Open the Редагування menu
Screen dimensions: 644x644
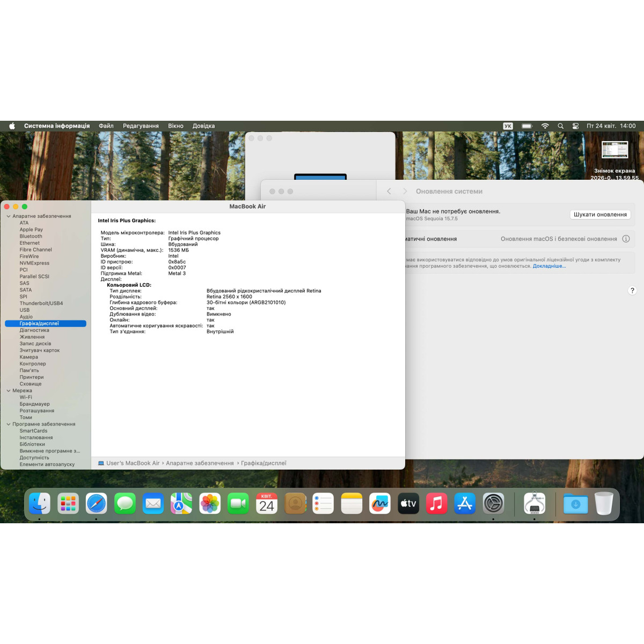pyautogui.click(x=141, y=126)
